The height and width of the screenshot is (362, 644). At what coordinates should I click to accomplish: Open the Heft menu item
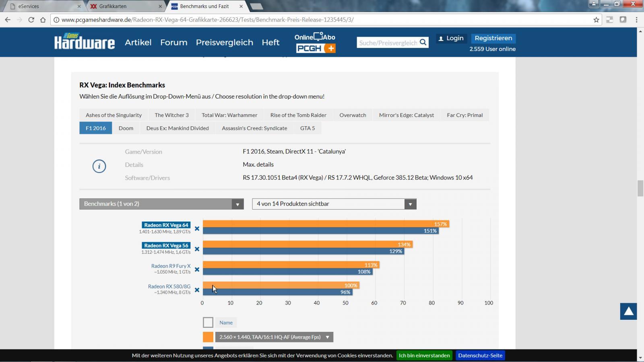[x=270, y=42]
